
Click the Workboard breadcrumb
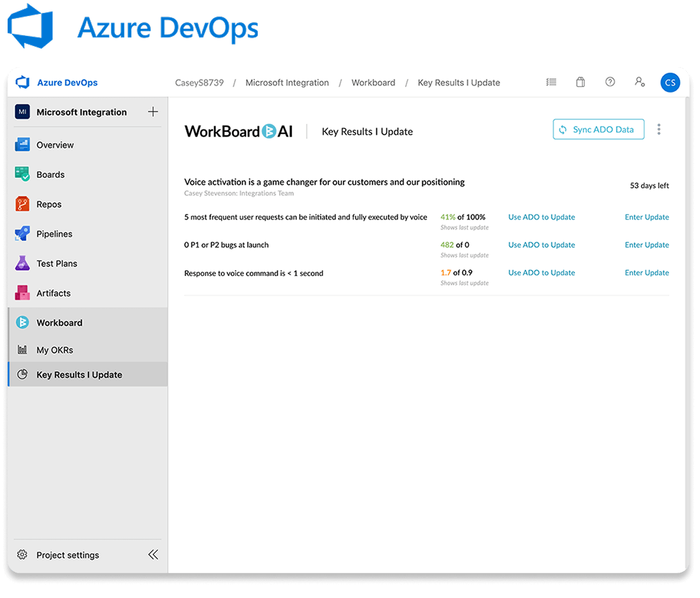pyautogui.click(x=373, y=82)
